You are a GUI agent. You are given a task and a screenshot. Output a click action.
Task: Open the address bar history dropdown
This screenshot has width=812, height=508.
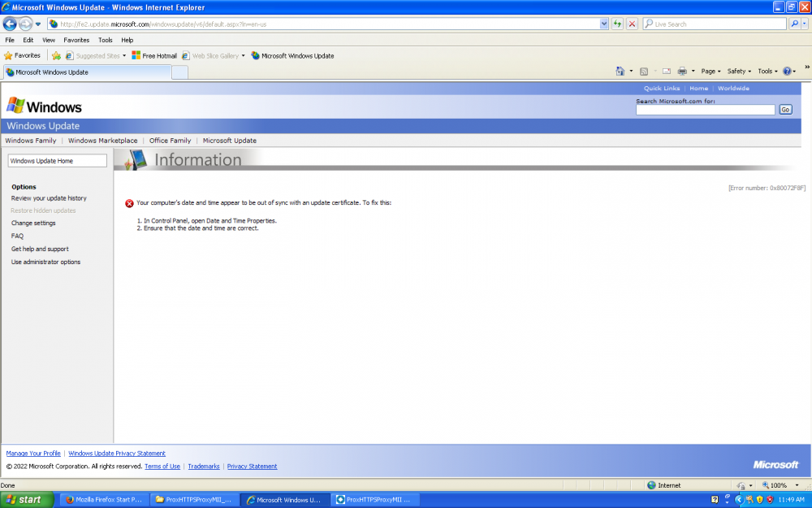tap(603, 24)
